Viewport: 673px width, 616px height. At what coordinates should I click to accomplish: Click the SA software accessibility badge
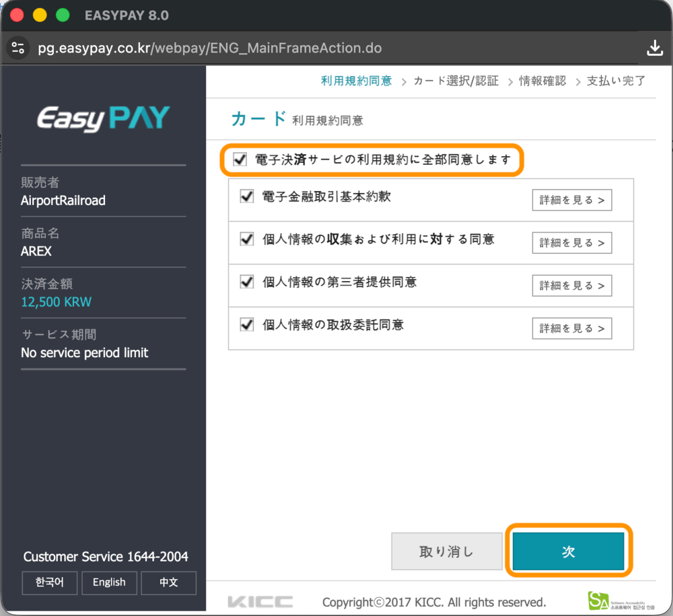(621, 601)
